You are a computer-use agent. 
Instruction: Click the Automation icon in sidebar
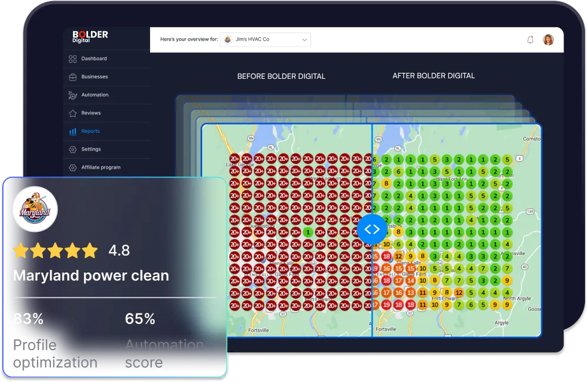click(x=72, y=95)
